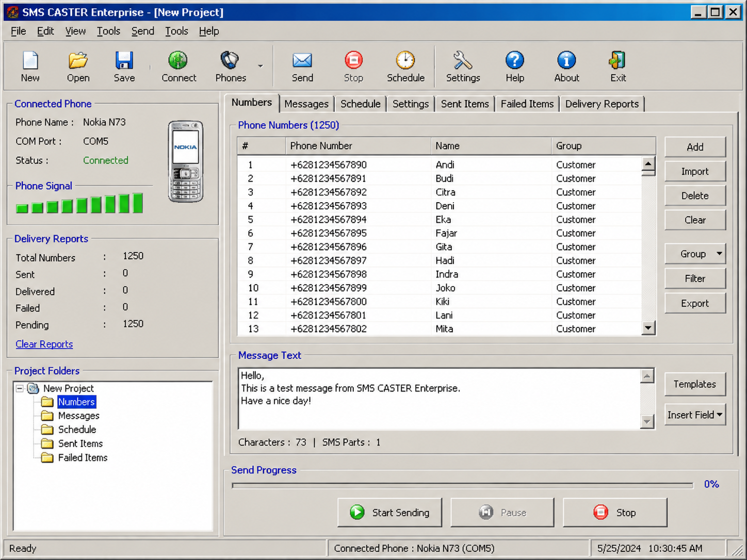Open the Send menu
The height and width of the screenshot is (560, 747).
142,31
